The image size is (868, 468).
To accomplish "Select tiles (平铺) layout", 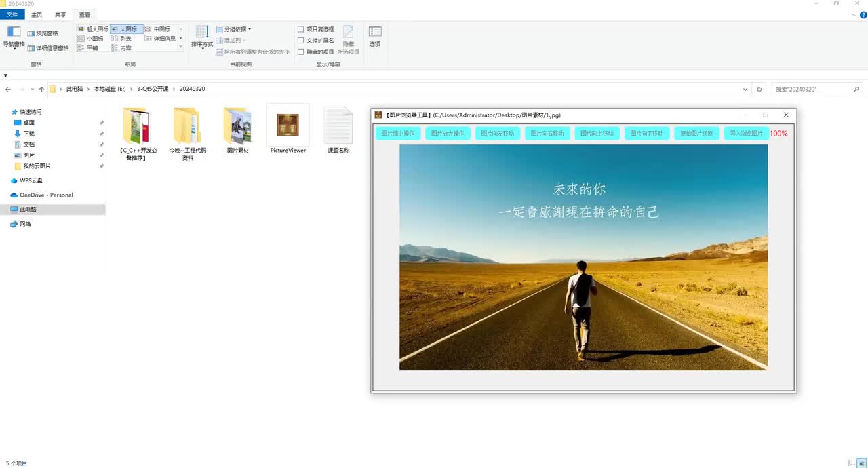I will pos(88,48).
